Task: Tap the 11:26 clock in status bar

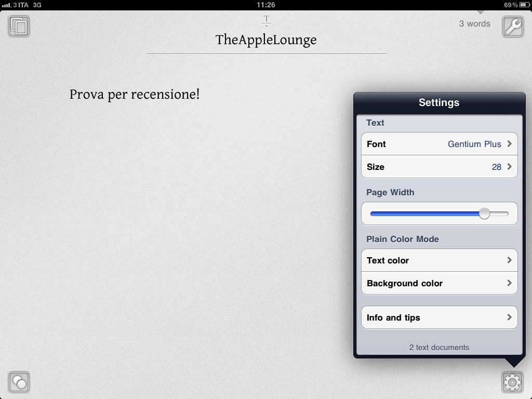Action: coord(266,5)
